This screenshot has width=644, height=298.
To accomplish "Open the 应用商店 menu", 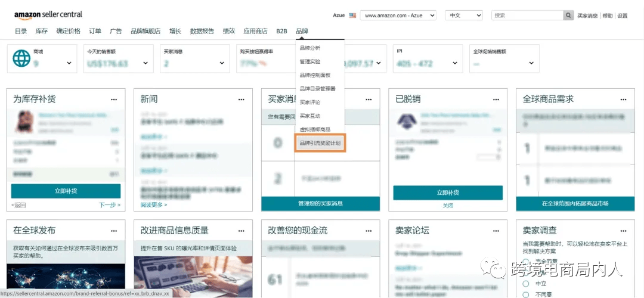I will tap(255, 31).
